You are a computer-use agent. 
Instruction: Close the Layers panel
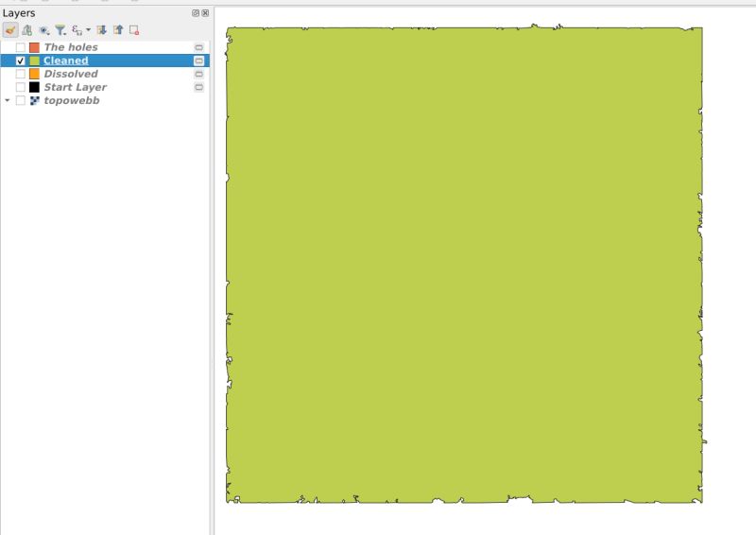click(x=205, y=13)
